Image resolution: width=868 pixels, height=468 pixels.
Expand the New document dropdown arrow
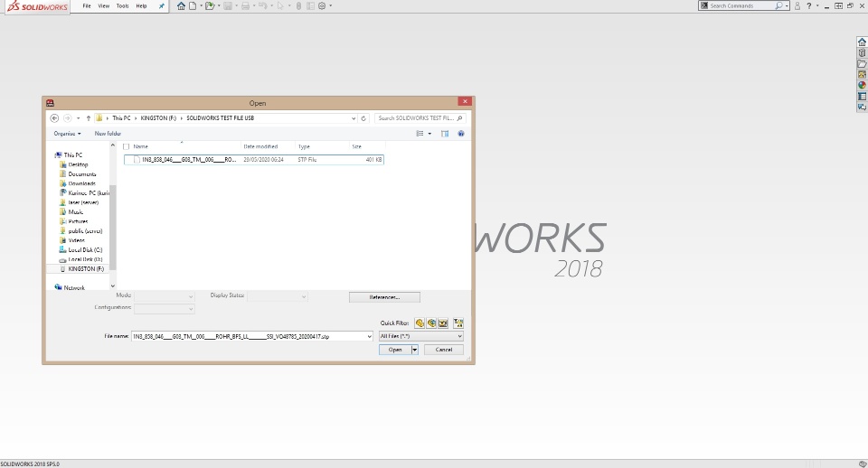click(201, 6)
